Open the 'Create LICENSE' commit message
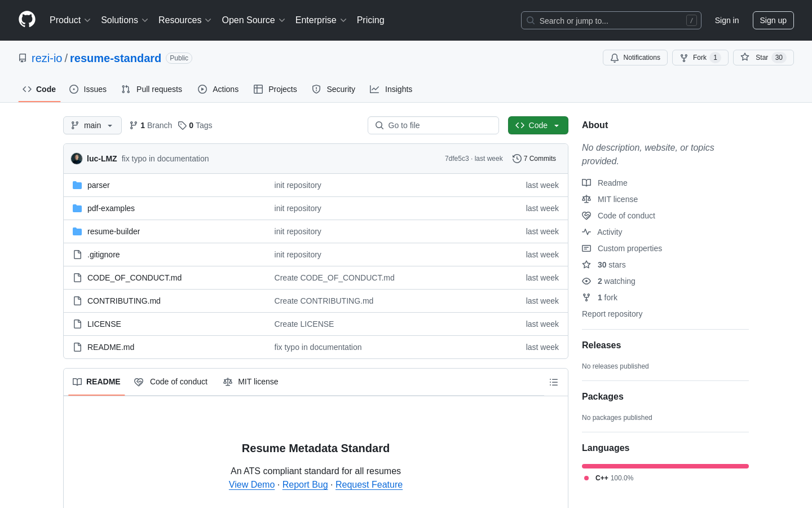Viewport: 812px width, 508px height. coord(304,324)
